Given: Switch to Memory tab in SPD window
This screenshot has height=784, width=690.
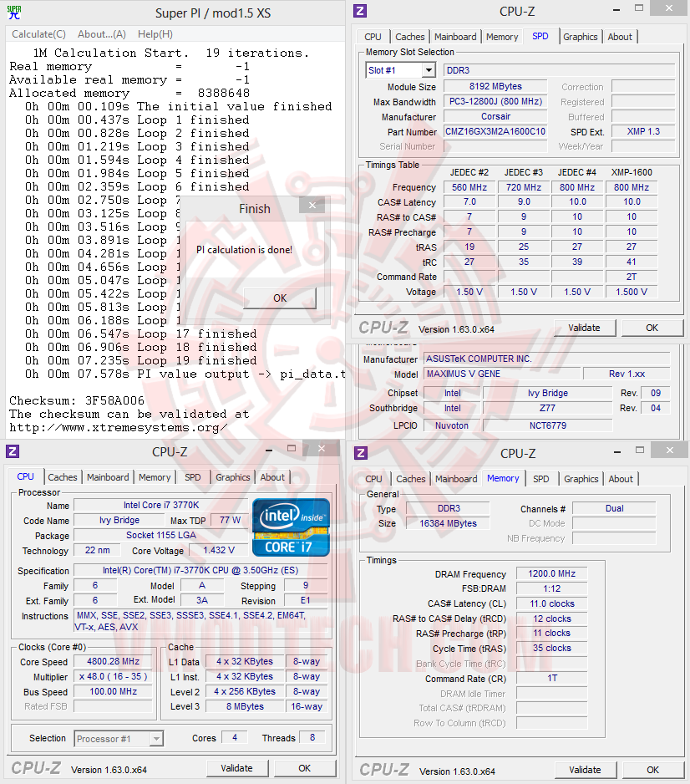Looking at the screenshot, I should [x=502, y=37].
